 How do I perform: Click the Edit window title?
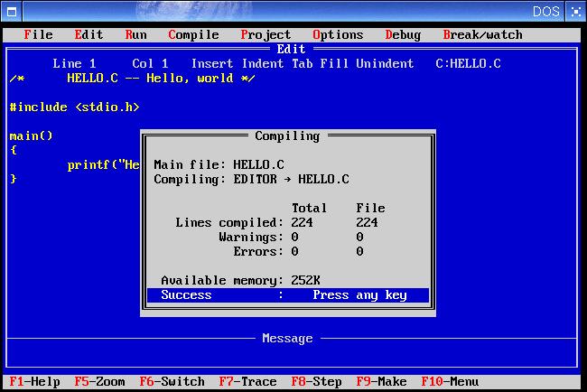(x=292, y=49)
